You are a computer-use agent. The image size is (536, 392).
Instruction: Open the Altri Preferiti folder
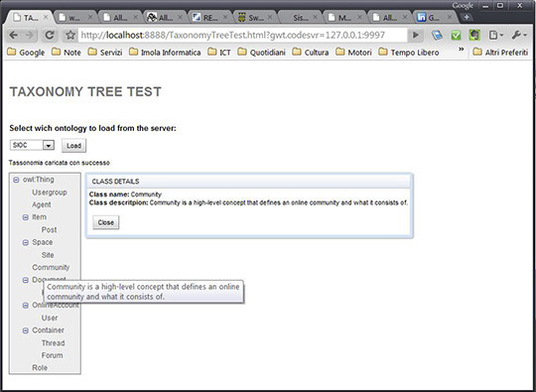pyautogui.click(x=500, y=53)
